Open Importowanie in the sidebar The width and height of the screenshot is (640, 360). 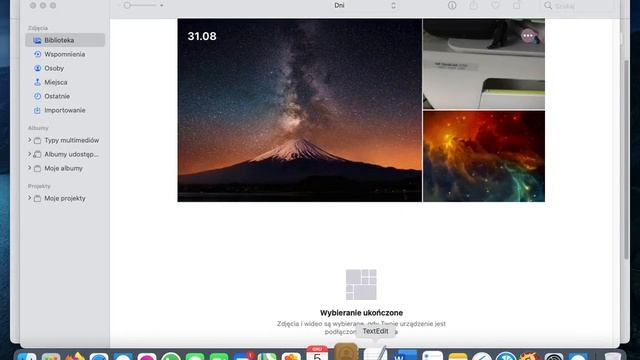(x=65, y=110)
